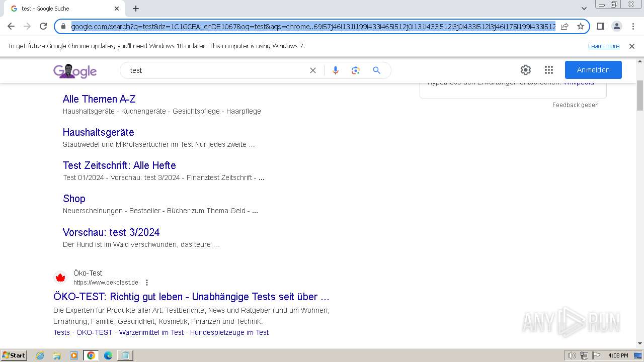Close the 'test - Google Suche' tab

(117, 9)
